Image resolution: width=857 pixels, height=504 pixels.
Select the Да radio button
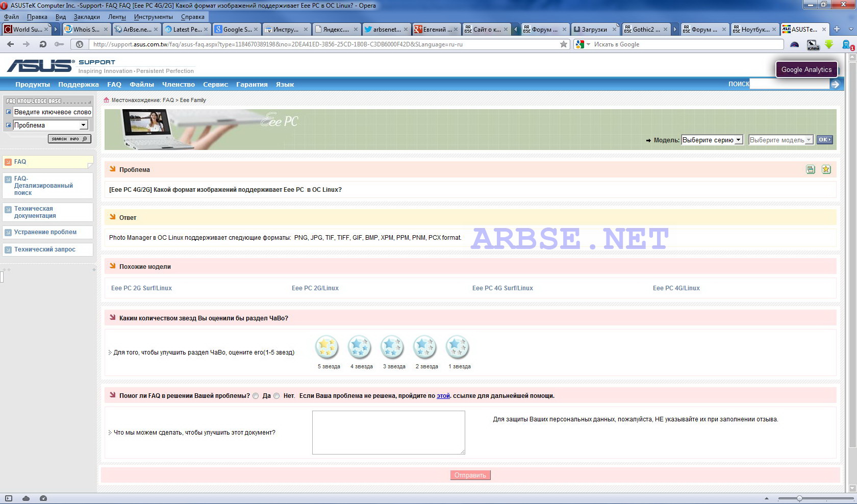[256, 396]
